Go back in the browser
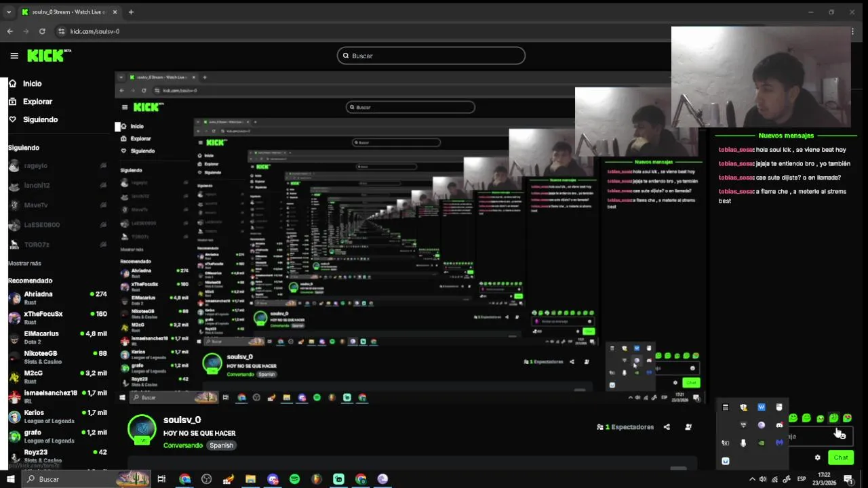Image resolution: width=868 pixels, height=488 pixels. point(9,31)
